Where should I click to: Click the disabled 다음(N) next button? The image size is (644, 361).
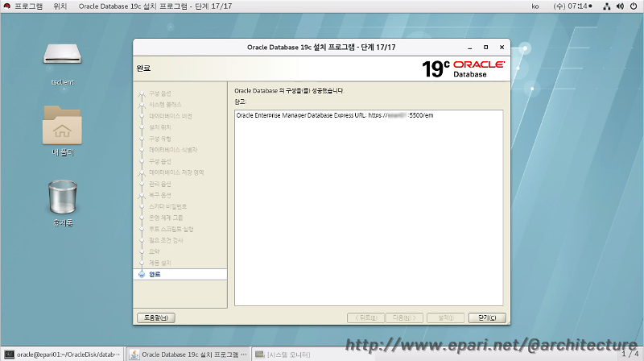(x=404, y=317)
